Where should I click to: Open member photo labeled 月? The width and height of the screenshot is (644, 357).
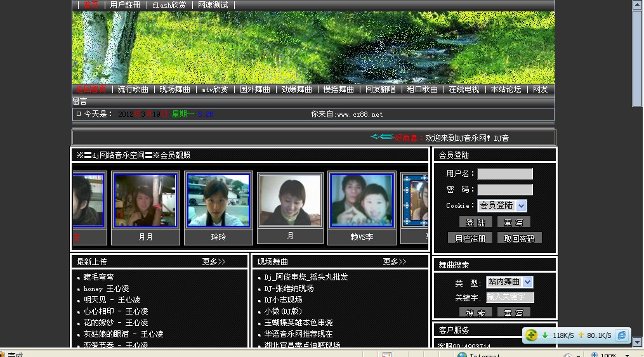click(290, 200)
